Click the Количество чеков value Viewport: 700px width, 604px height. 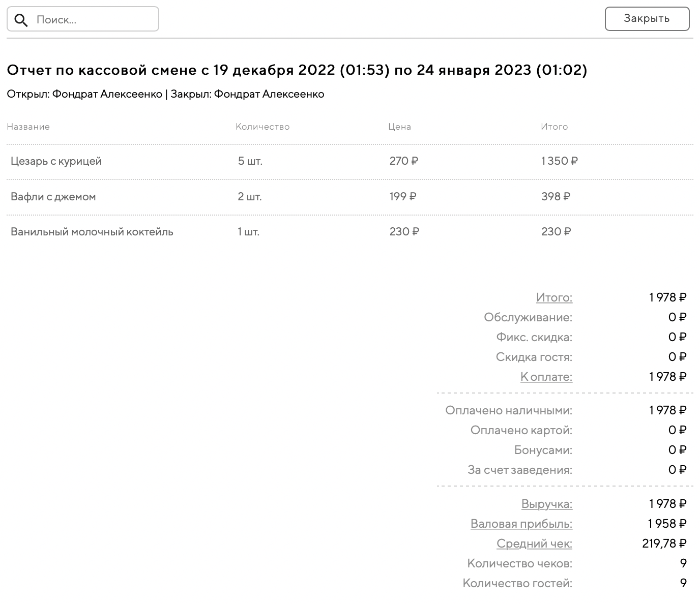pyautogui.click(x=683, y=563)
